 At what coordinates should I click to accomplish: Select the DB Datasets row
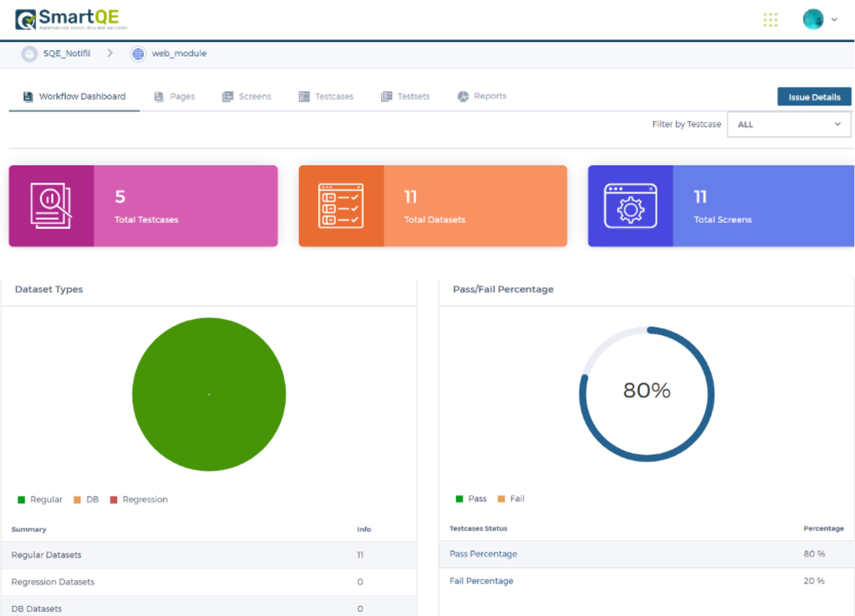(209, 607)
